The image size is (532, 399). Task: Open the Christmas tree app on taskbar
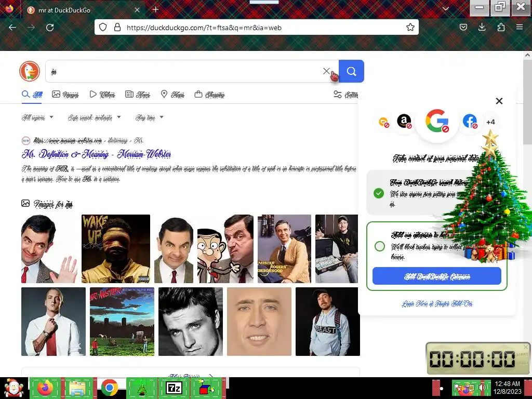pyautogui.click(x=141, y=388)
